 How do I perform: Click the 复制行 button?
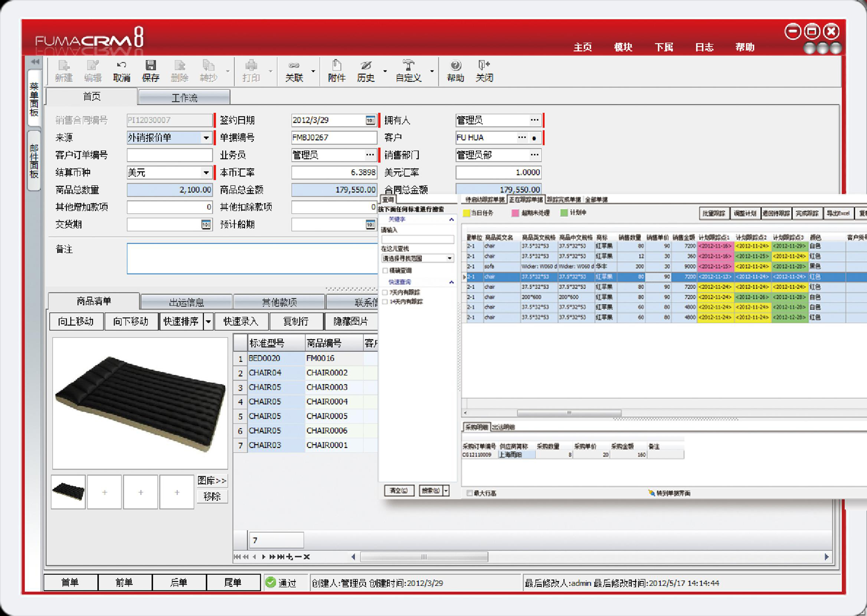(x=296, y=322)
